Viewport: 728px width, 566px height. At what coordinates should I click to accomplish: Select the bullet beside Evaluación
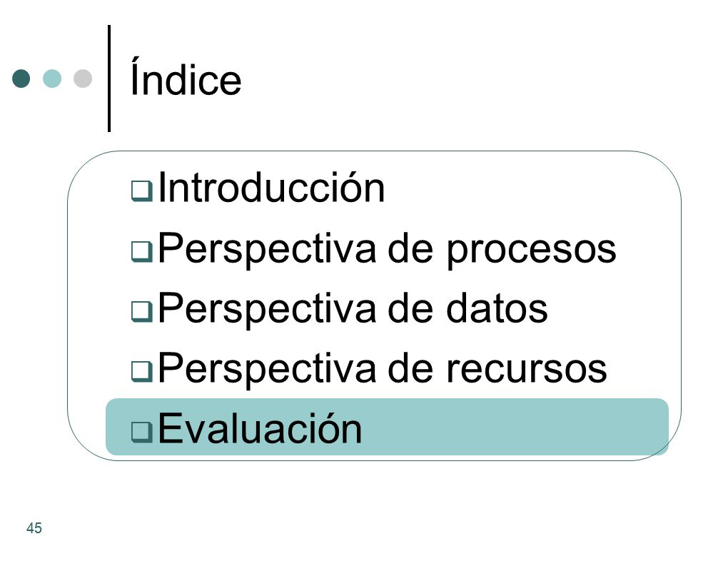click(141, 431)
